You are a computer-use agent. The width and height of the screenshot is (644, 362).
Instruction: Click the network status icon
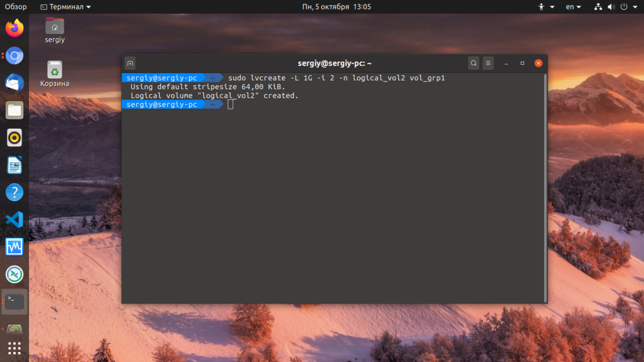(x=598, y=6)
